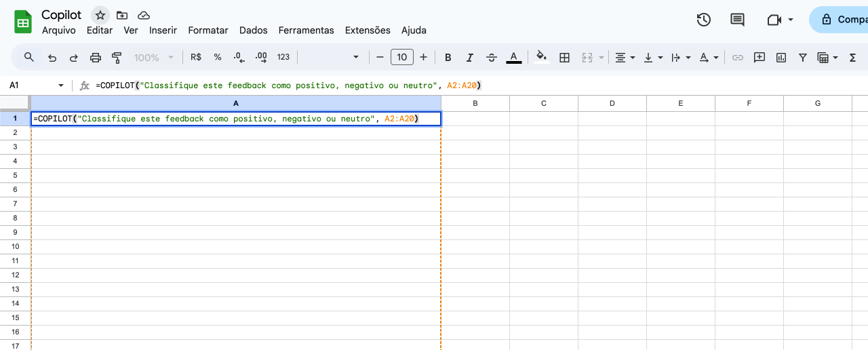Click the insert chart icon
Viewport: 868px width, 350px height.
[781, 58]
